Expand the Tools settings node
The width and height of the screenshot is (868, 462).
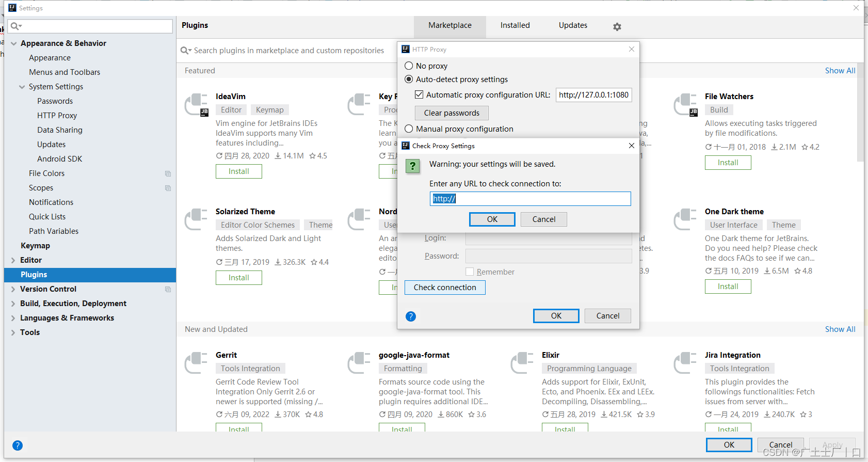[x=13, y=332]
